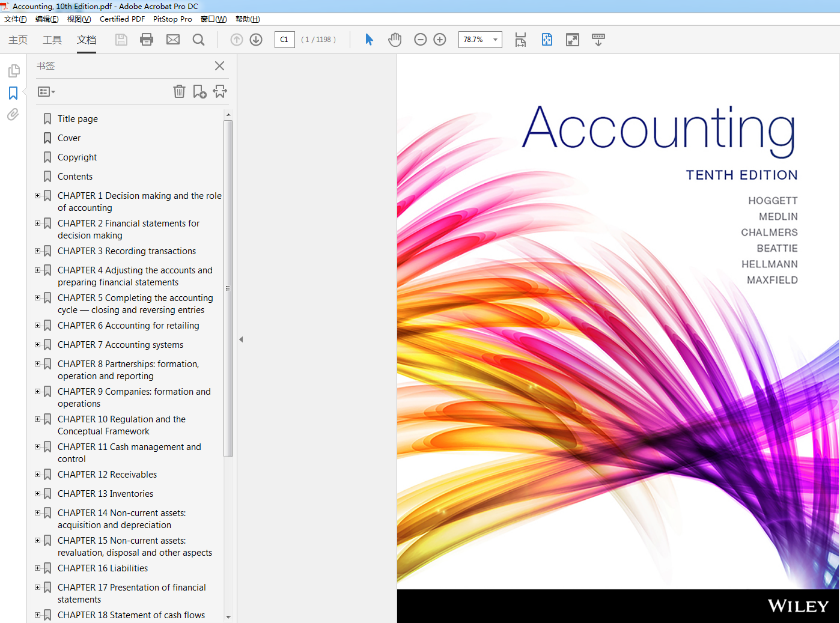Go to next page arrow
The height and width of the screenshot is (623, 840).
(x=256, y=40)
